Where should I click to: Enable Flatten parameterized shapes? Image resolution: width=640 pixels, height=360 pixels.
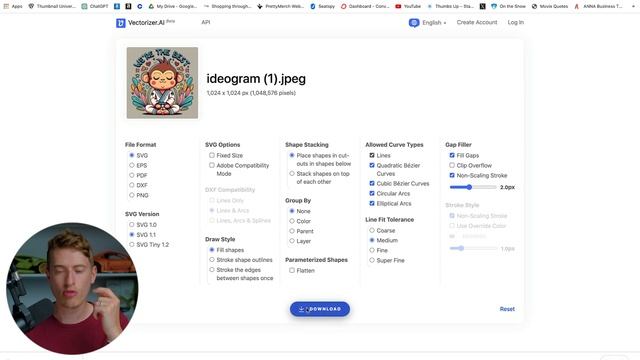click(x=292, y=270)
